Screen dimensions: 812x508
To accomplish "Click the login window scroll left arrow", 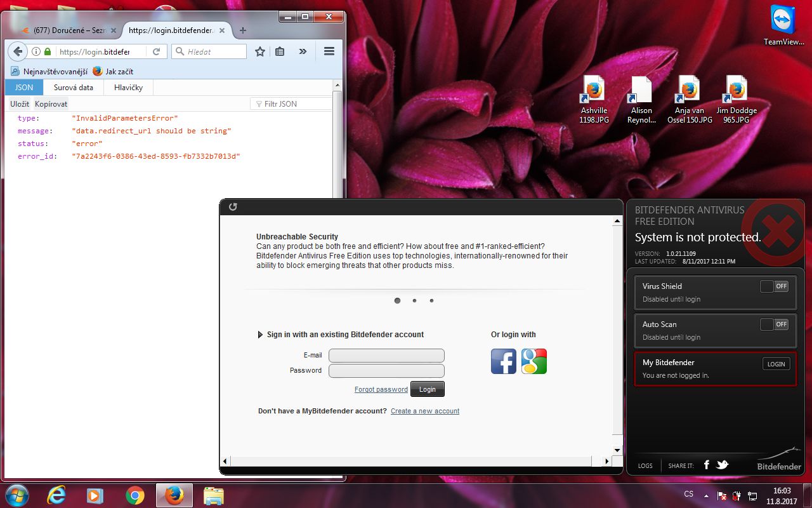I will pos(226,461).
